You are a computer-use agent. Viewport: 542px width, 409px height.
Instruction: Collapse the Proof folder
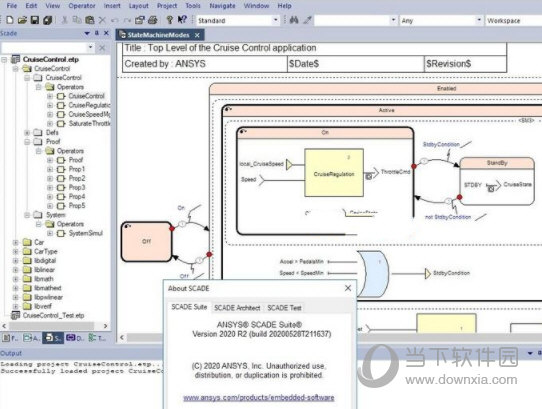27,142
